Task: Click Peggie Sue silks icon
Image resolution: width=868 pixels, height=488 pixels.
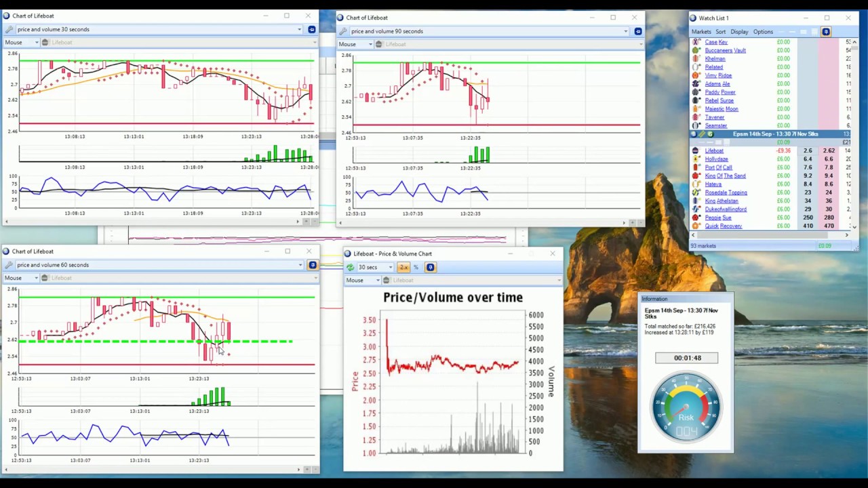Action: pos(696,218)
